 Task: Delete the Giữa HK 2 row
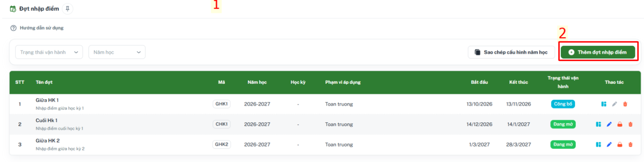pyautogui.click(x=630, y=145)
